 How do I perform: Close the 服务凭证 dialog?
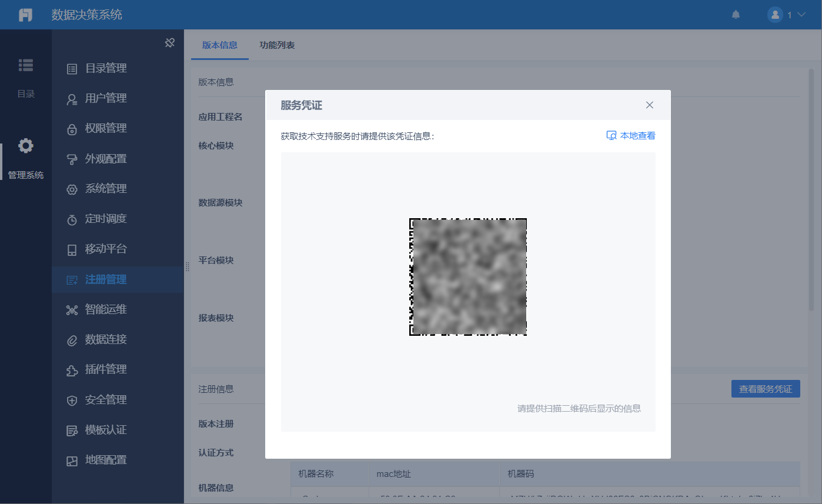[x=650, y=105]
